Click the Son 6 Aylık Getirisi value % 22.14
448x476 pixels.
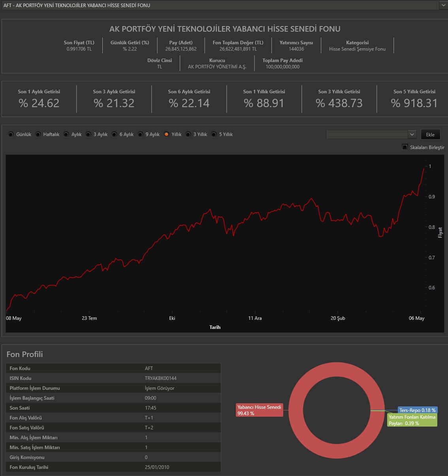click(x=189, y=103)
